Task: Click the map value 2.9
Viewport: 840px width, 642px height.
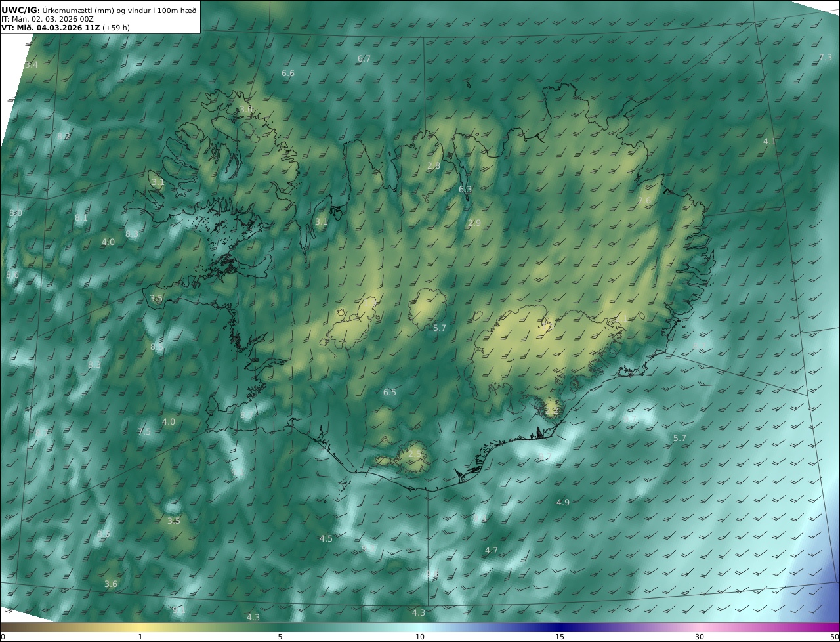Action: [x=474, y=223]
